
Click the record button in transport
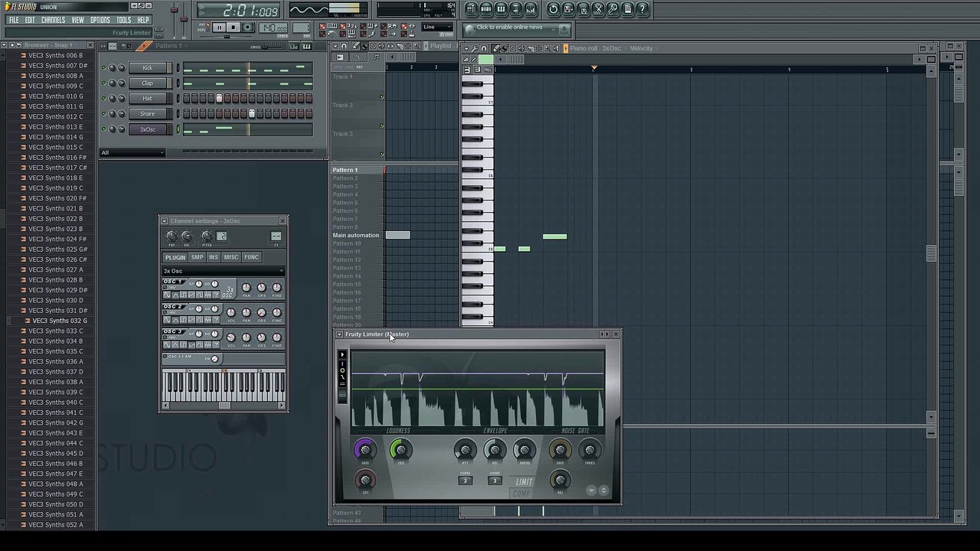(x=247, y=28)
